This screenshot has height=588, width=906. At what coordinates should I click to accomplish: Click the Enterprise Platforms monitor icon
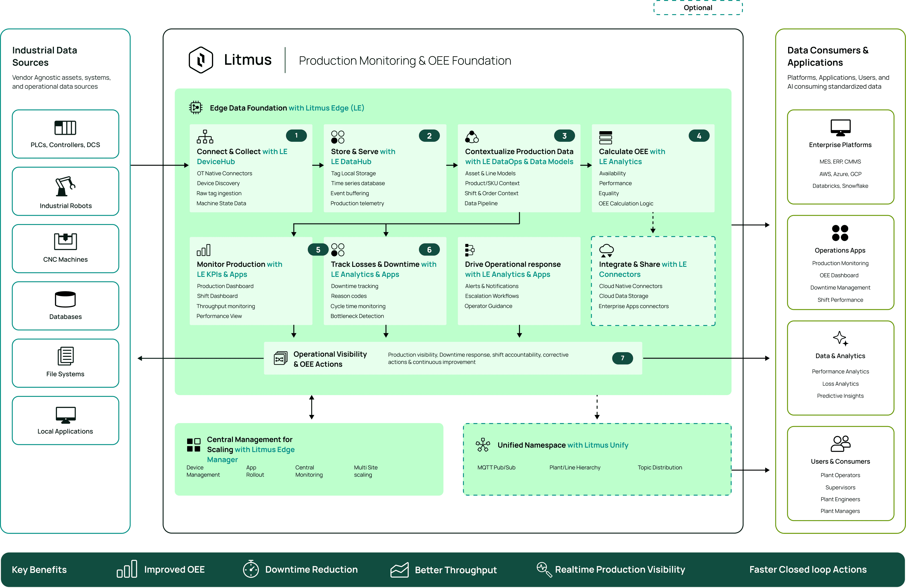841,128
